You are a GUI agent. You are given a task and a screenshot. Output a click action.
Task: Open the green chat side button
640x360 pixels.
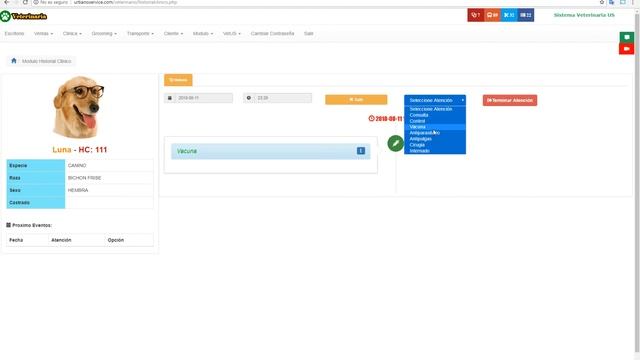pyautogui.click(x=627, y=37)
